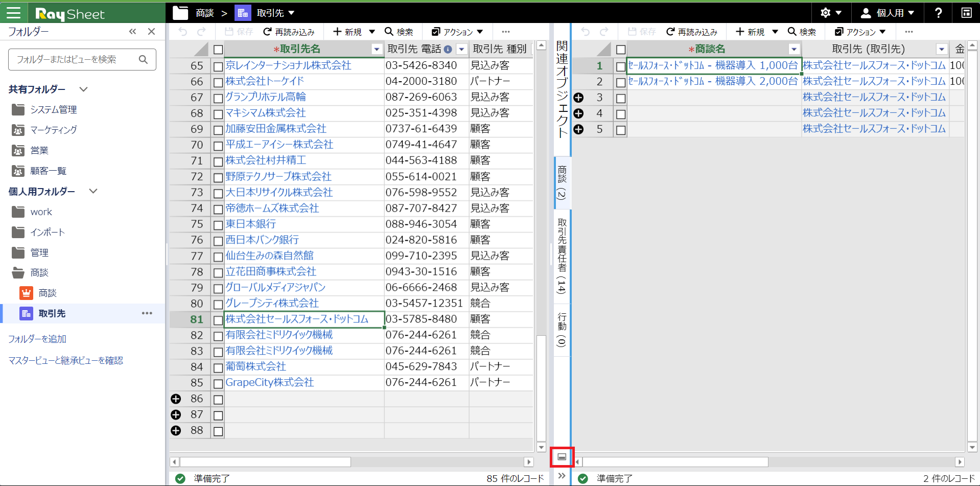The width and height of the screenshot is (980, 486).
Task: Click the left sheet 再読み込み reload button
Action: coord(289,32)
